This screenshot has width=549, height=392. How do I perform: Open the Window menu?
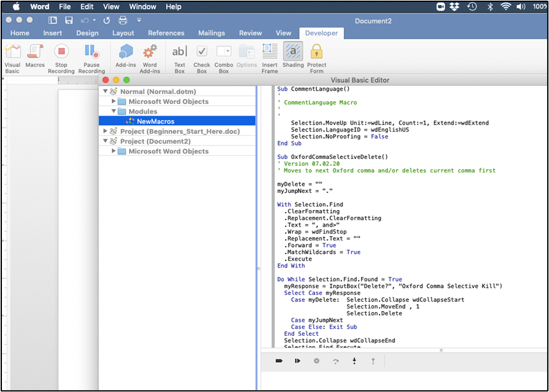(142, 6)
